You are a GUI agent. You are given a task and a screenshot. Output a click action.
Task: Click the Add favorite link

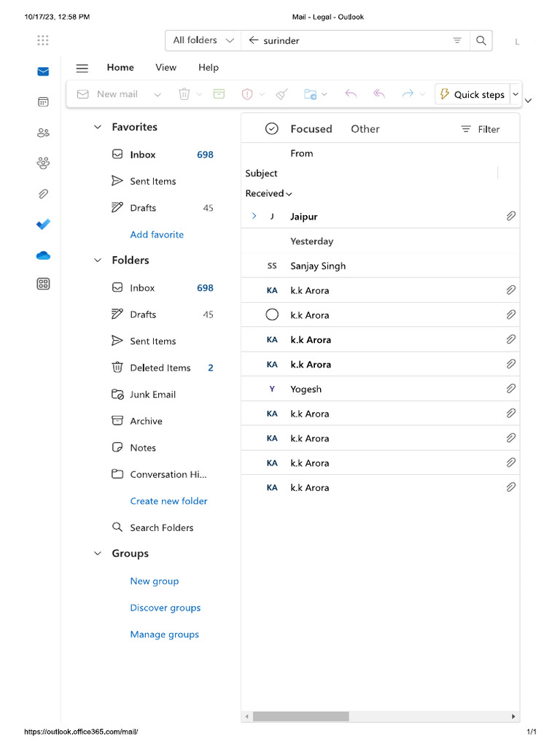[x=157, y=235]
